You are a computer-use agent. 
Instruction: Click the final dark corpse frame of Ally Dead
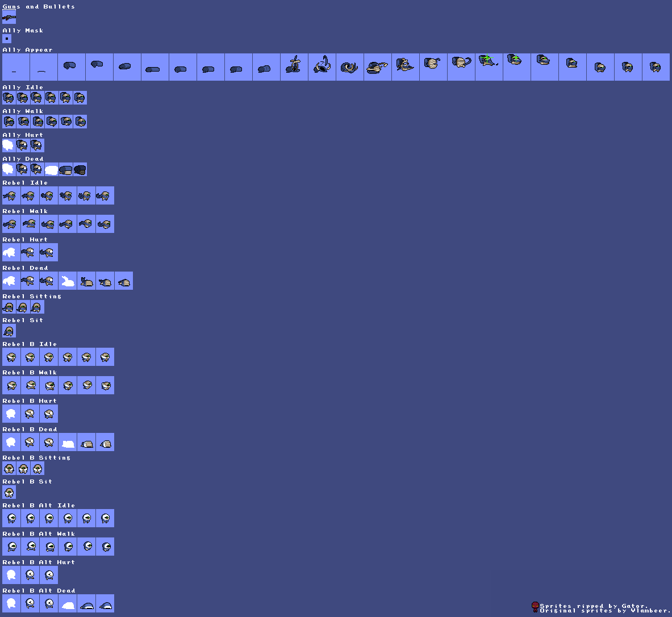pyautogui.click(x=80, y=169)
